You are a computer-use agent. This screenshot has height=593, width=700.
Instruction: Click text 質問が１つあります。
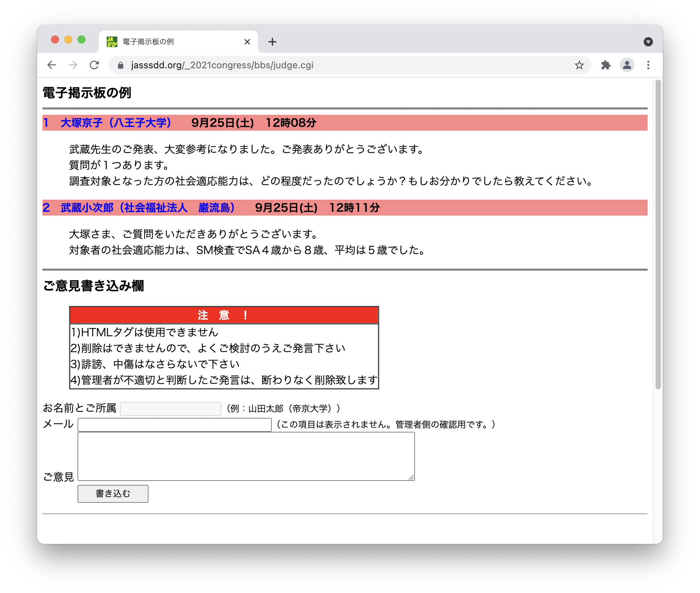pos(119,165)
